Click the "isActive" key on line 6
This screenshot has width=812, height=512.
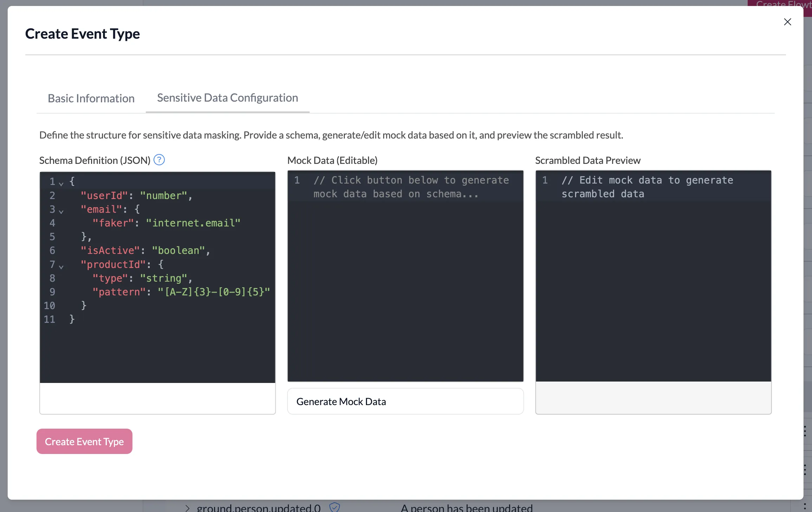(x=110, y=250)
